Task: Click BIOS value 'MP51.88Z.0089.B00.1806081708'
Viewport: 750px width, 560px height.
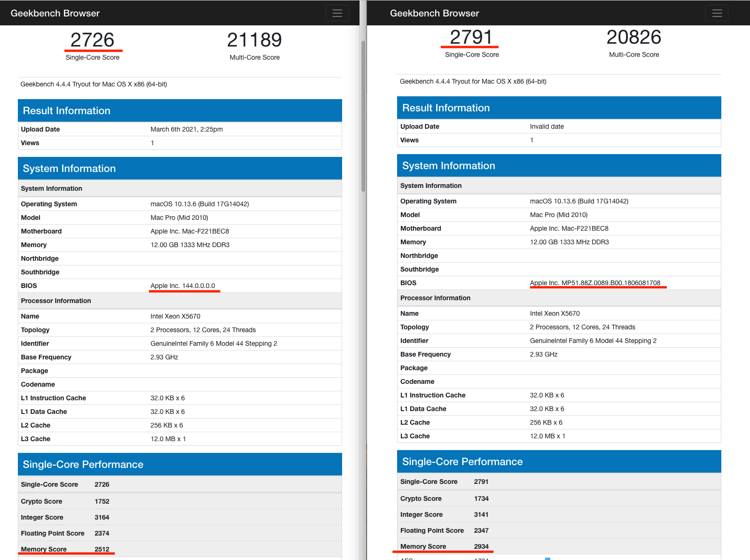Action: [611, 283]
